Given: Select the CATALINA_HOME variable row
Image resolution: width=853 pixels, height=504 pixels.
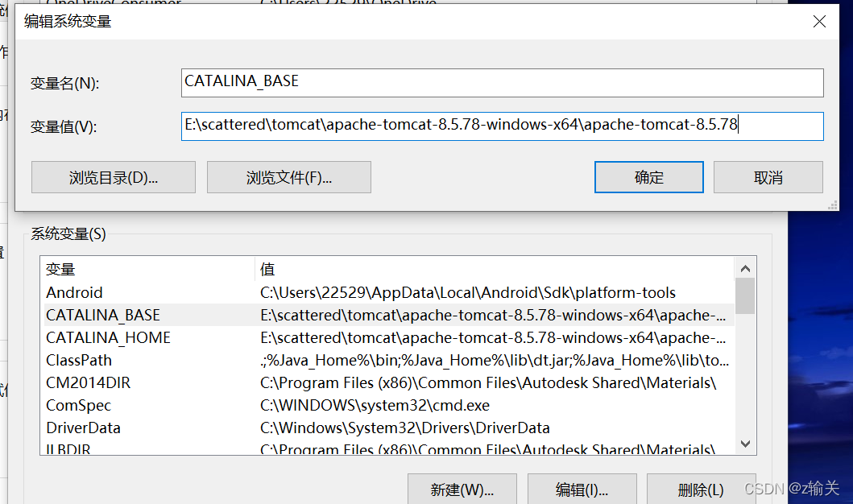Looking at the screenshot, I should point(389,337).
